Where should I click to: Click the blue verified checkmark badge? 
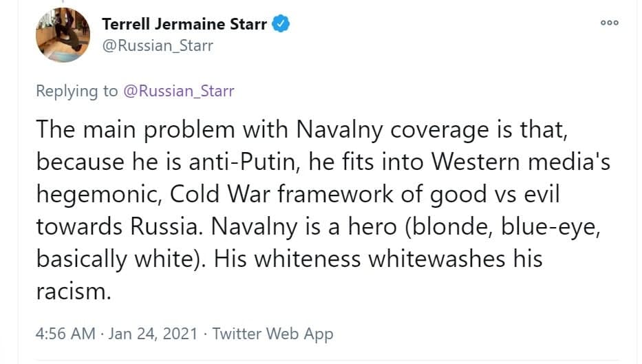tap(281, 24)
